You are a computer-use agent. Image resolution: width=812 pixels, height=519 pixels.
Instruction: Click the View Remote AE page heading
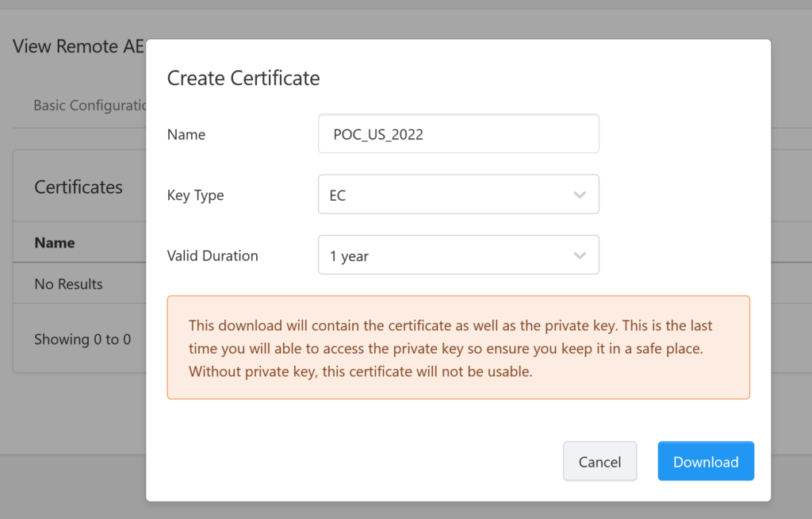click(x=79, y=46)
